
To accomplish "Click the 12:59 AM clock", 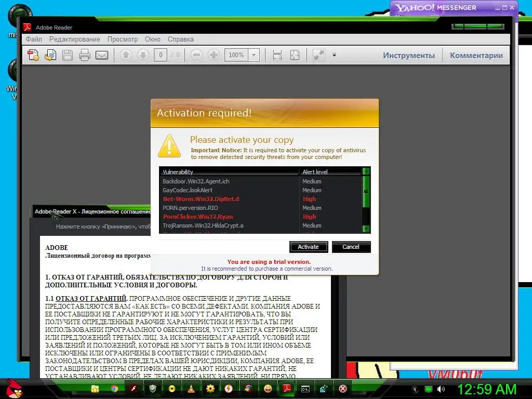I will [487, 389].
